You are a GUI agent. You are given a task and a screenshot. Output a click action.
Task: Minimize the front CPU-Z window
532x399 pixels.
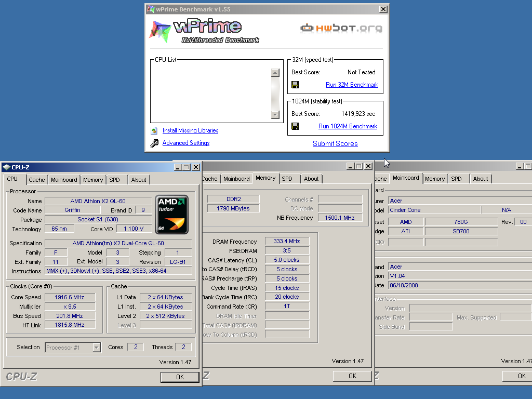point(178,167)
